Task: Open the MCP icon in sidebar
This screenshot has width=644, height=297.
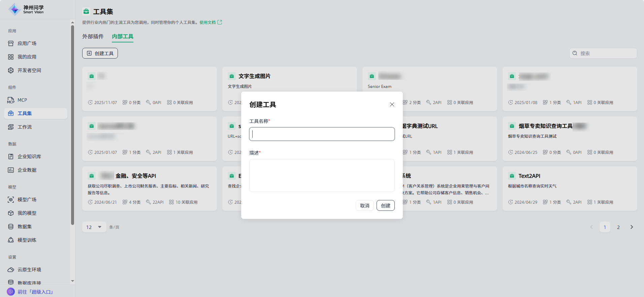Action: (11, 100)
